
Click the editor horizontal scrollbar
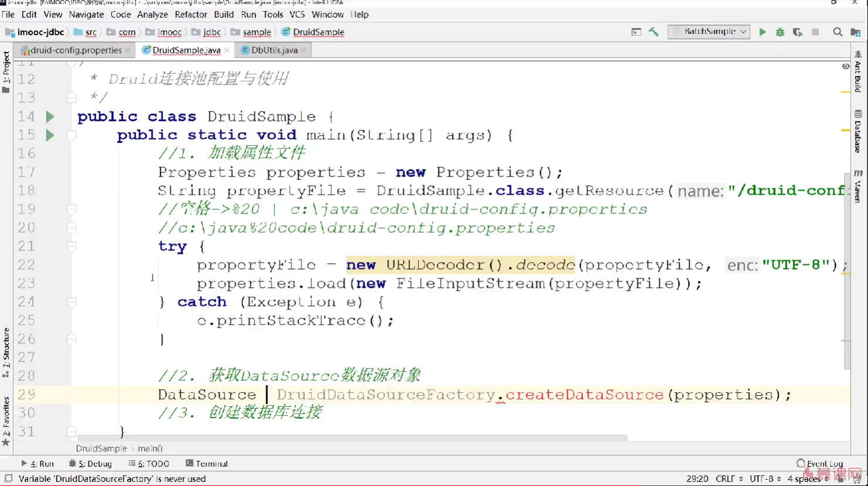(x=352, y=437)
